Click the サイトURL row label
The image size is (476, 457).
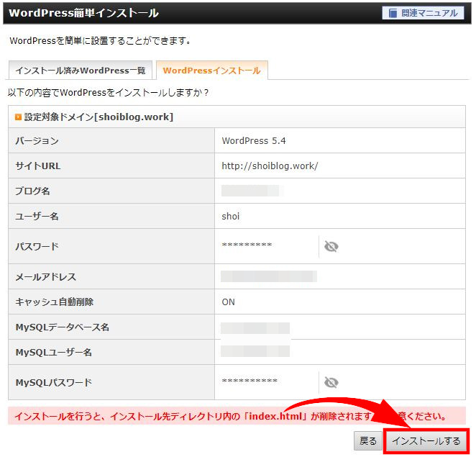(38, 166)
